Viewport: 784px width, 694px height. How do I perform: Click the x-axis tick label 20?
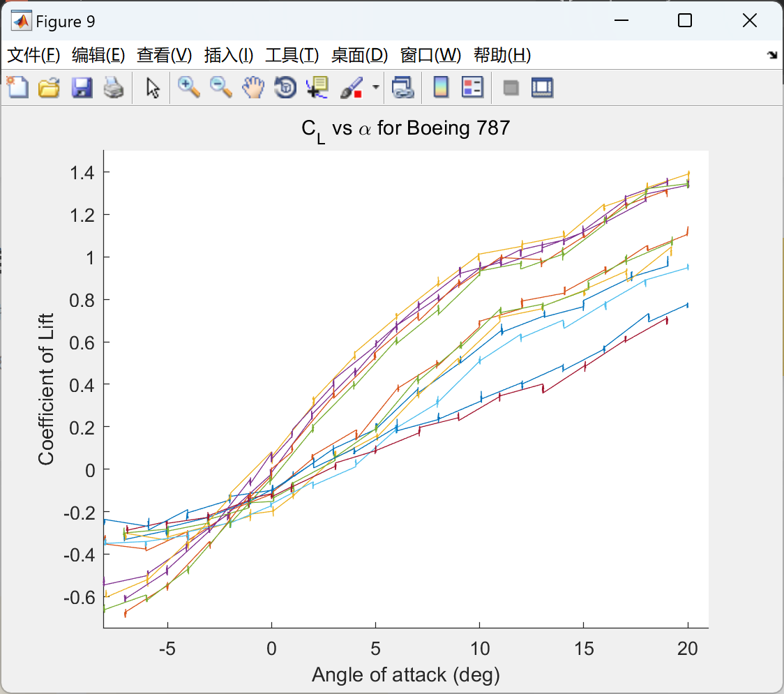point(688,649)
